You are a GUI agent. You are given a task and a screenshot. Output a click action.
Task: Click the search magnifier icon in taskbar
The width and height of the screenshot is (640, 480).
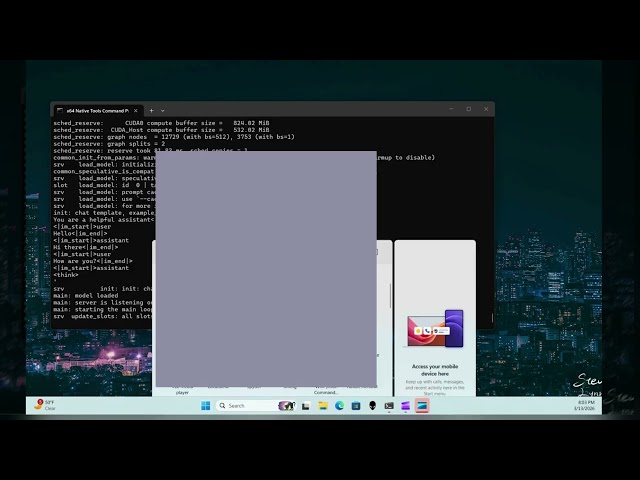coord(222,405)
